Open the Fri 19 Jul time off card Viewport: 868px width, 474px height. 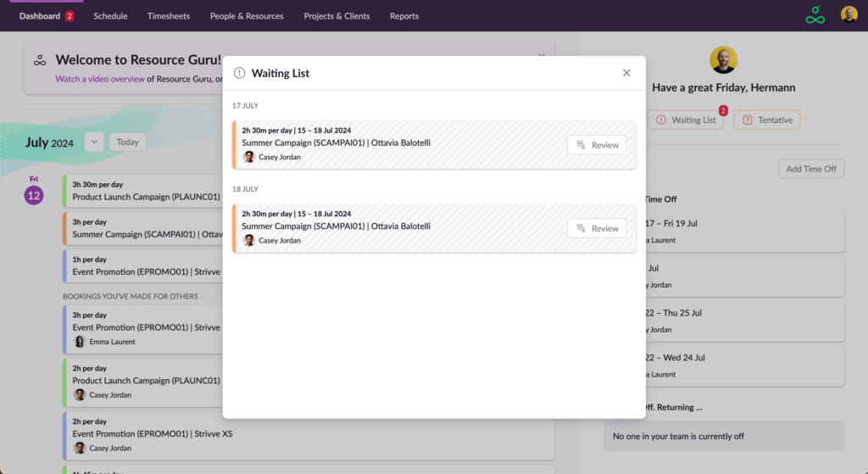(x=744, y=231)
